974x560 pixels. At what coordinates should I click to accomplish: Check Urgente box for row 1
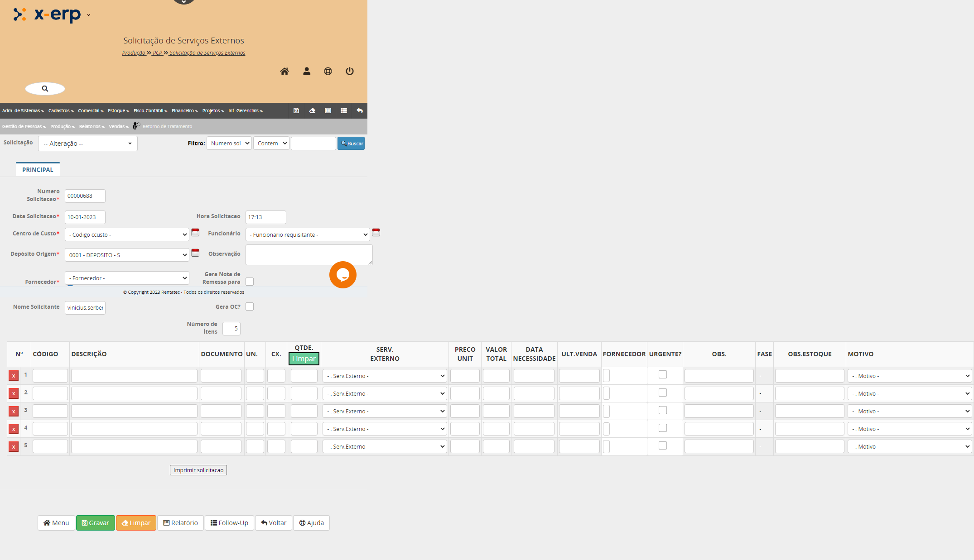(x=663, y=374)
